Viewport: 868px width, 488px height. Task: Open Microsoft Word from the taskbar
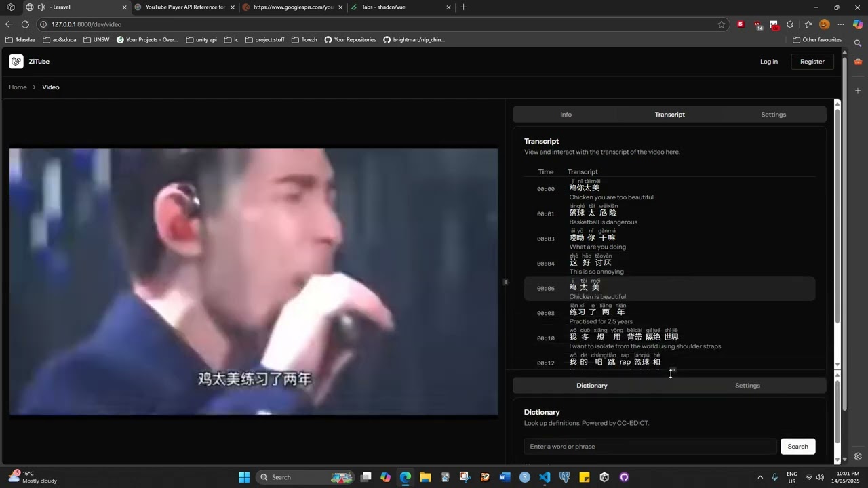point(505,477)
